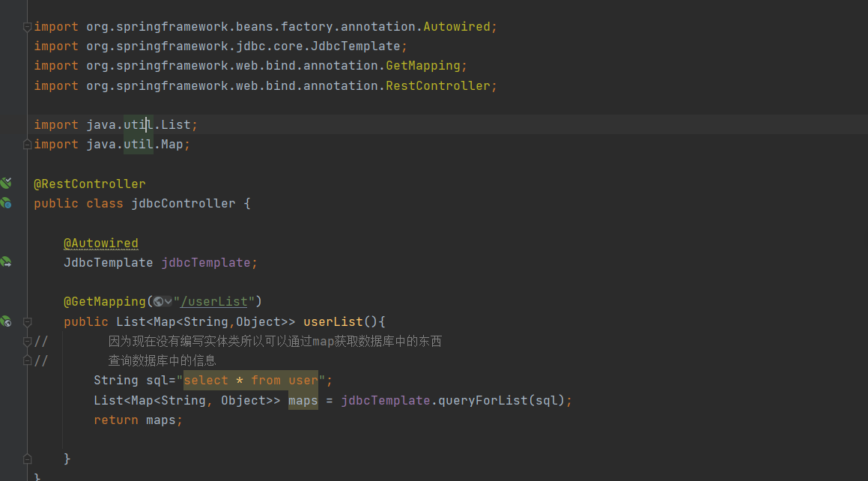Screen dimensions: 868x481
Task: Click the comment 查询数据库中的信息
Action: click(x=162, y=361)
